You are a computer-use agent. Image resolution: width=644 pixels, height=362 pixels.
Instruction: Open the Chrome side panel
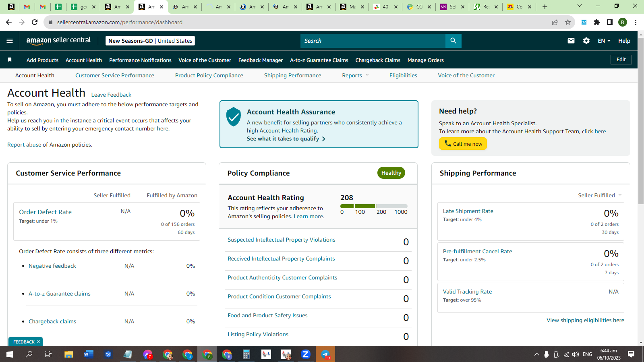coord(610,22)
